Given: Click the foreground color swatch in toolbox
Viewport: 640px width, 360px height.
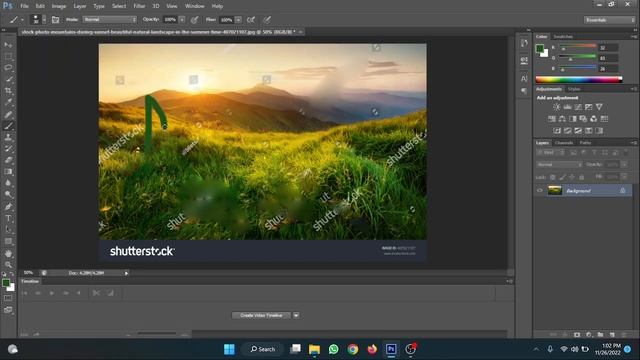Looking at the screenshot, I should 6,283.
